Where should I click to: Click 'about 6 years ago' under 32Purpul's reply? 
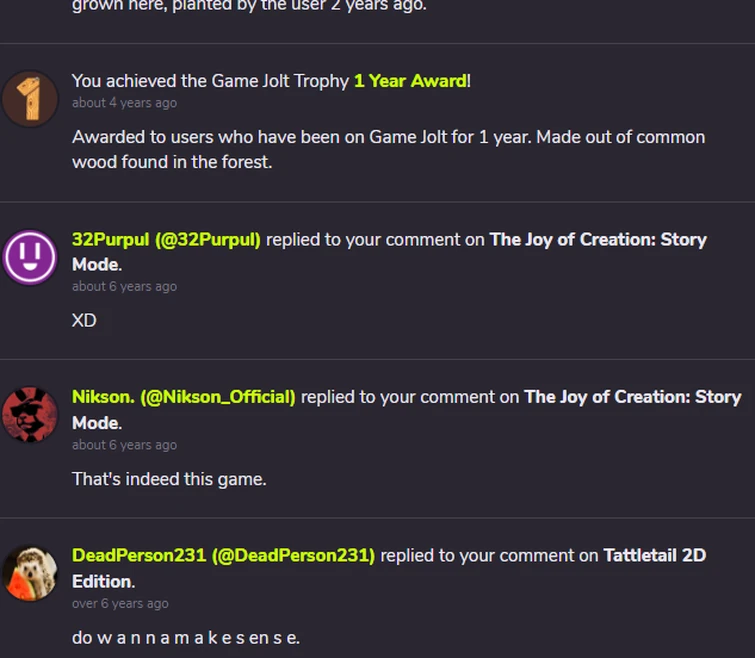(124, 286)
